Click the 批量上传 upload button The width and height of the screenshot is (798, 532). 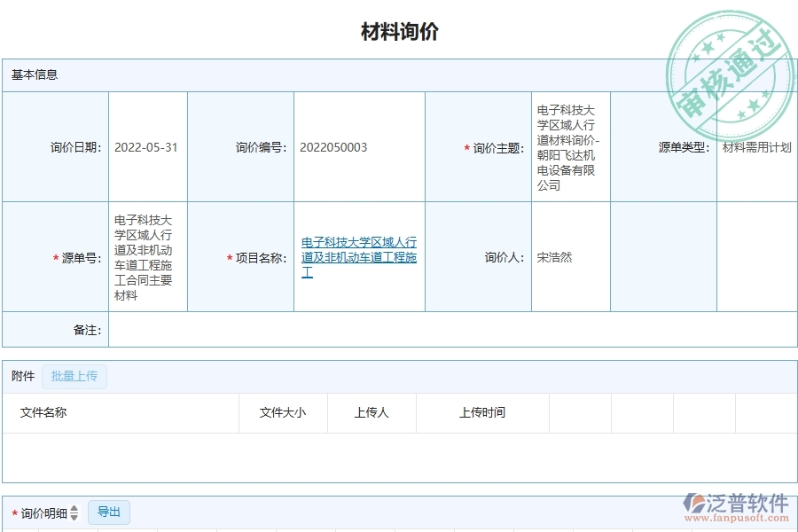74,376
